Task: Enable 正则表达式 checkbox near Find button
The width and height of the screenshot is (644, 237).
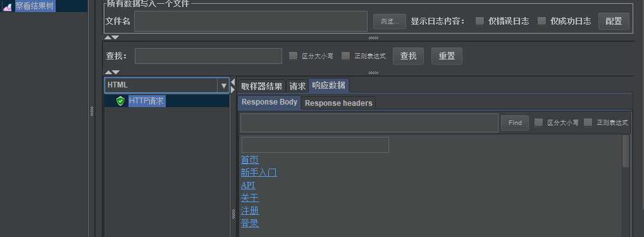Action: click(588, 122)
